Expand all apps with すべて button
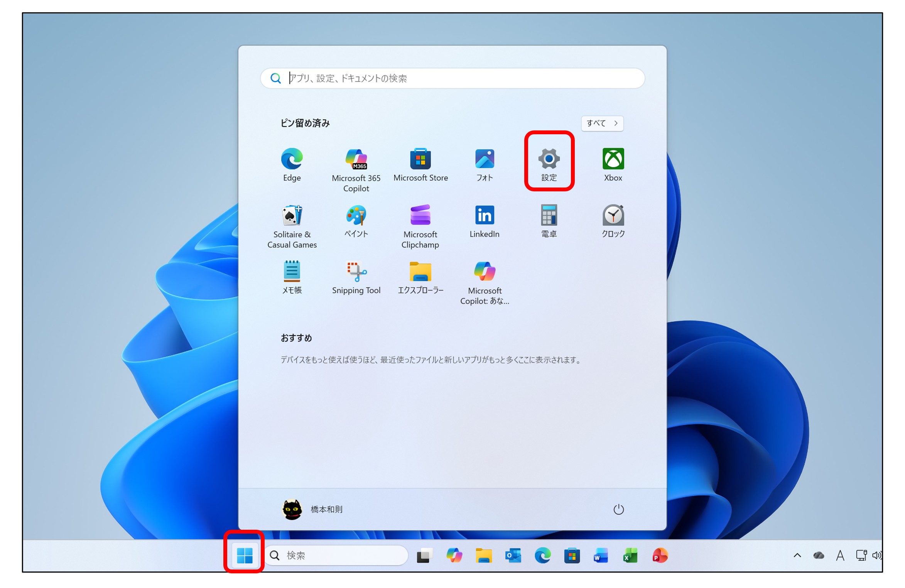The width and height of the screenshot is (905, 588). click(x=602, y=123)
